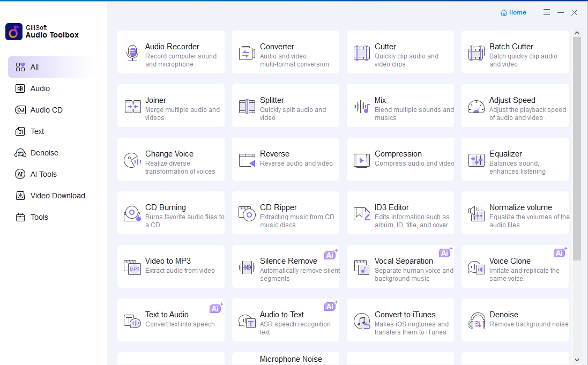
Task: Select the Equalizer sliders icon
Action: coord(477,160)
